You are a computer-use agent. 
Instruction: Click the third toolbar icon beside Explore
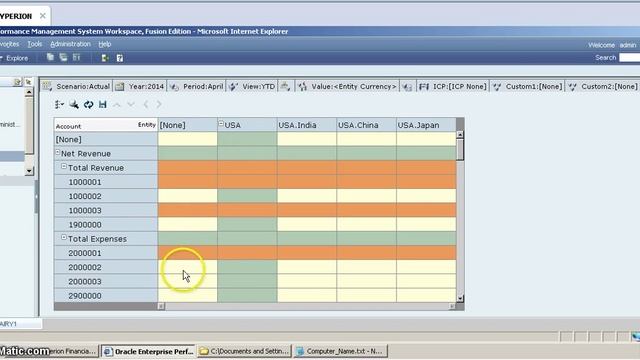[76, 58]
